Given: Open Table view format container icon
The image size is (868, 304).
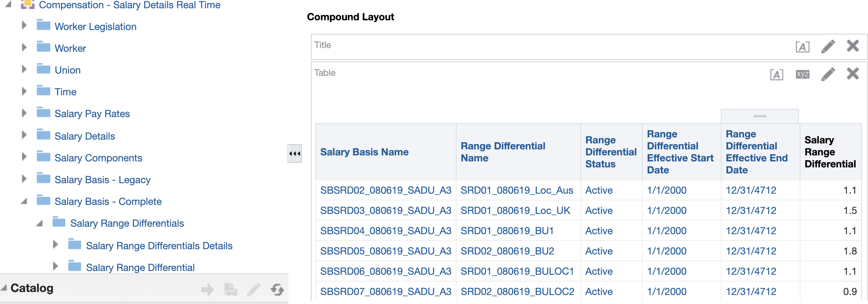Looking at the screenshot, I should [x=776, y=75].
